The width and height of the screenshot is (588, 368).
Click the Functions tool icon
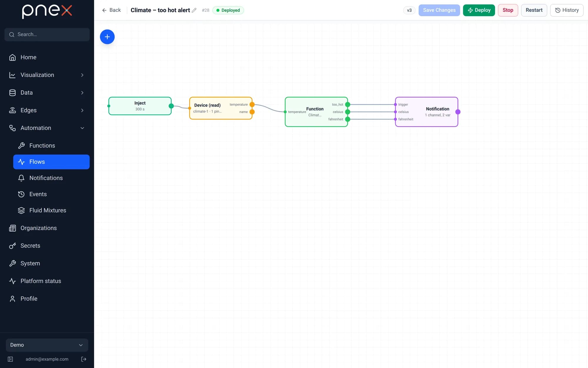tap(21, 146)
